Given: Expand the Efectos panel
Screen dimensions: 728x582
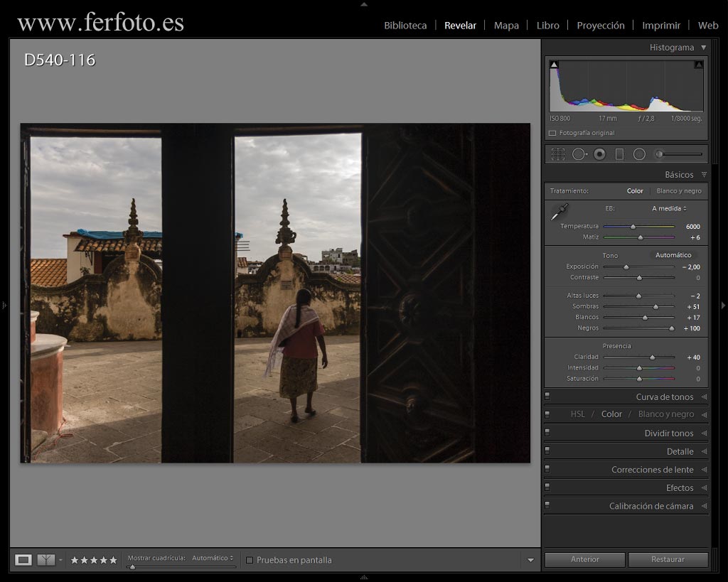Looking at the screenshot, I should pyautogui.click(x=705, y=487).
